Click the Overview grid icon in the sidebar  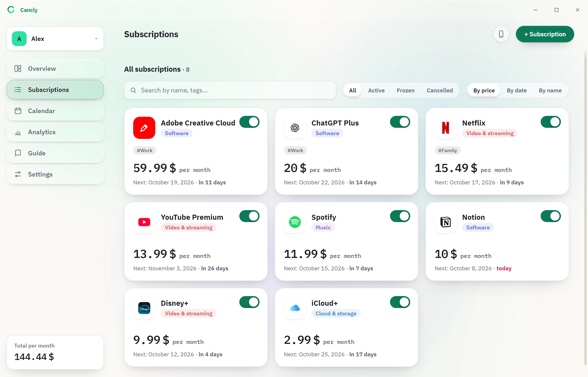pyautogui.click(x=18, y=69)
